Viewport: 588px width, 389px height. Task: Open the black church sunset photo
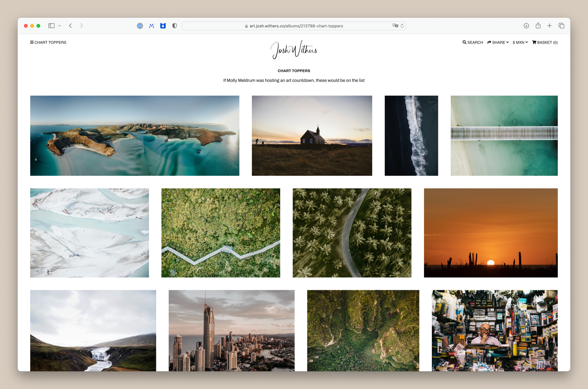tap(312, 136)
